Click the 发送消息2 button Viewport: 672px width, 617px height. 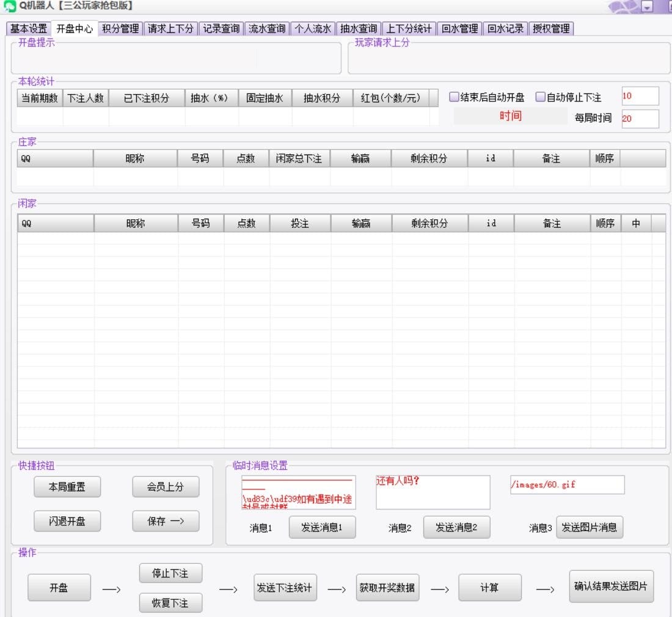(456, 527)
